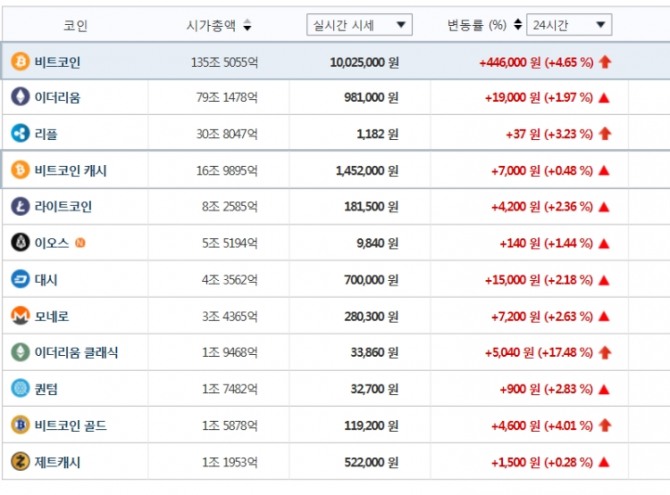This screenshot has height=495, width=670.
Task: Open the 실시간 시세 dropdown
Action: 359,25
